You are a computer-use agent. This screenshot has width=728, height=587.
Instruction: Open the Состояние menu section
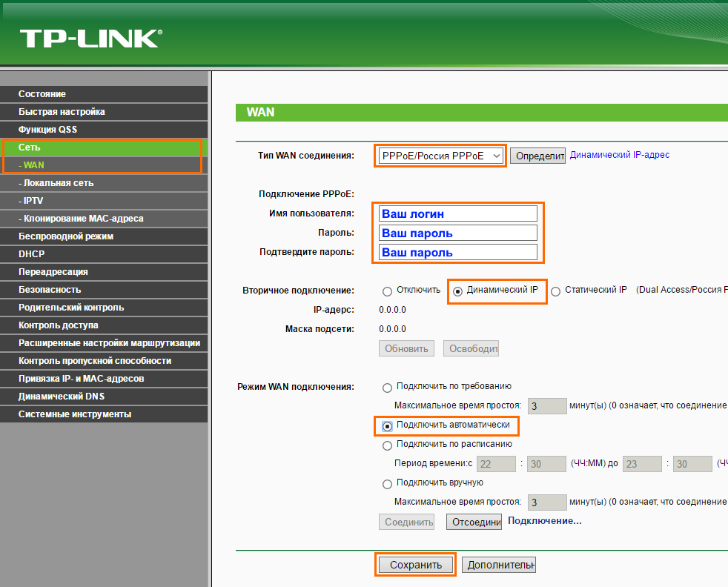[x=104, y=93]
